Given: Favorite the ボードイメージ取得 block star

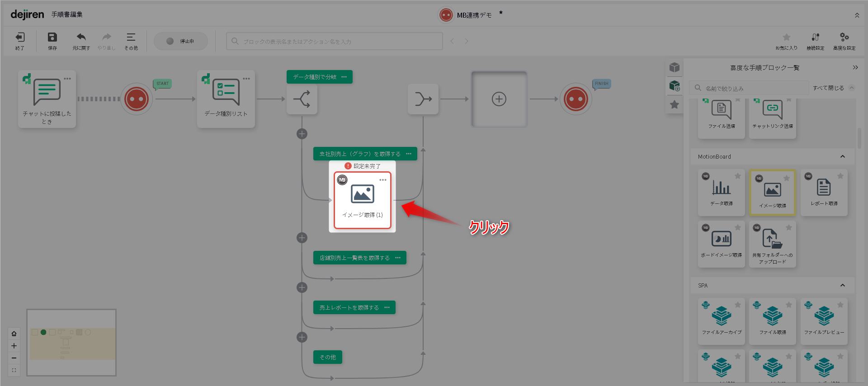Looking at the screenshot, I should point(738,228).
